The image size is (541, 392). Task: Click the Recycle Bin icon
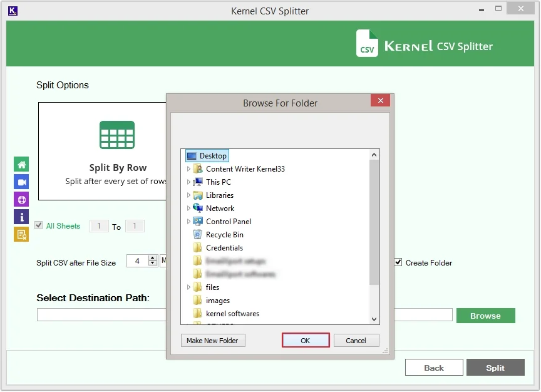point(198,235)
